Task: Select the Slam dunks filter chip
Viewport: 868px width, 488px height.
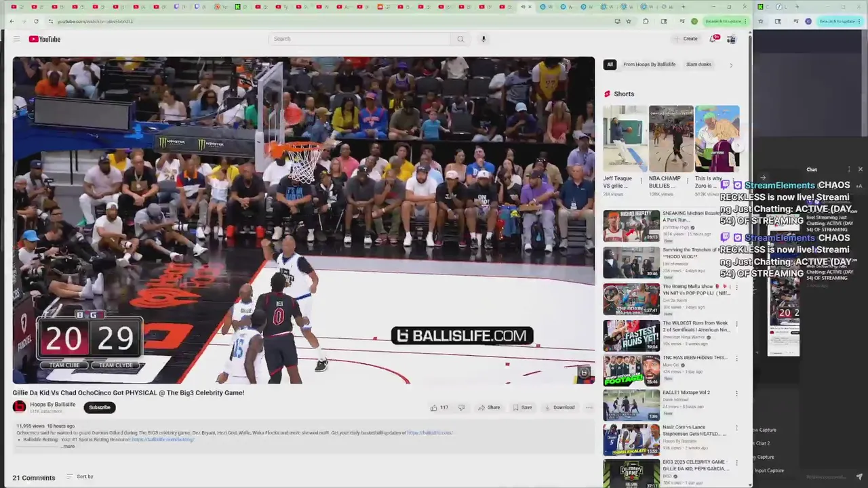Action: point(698,64)
